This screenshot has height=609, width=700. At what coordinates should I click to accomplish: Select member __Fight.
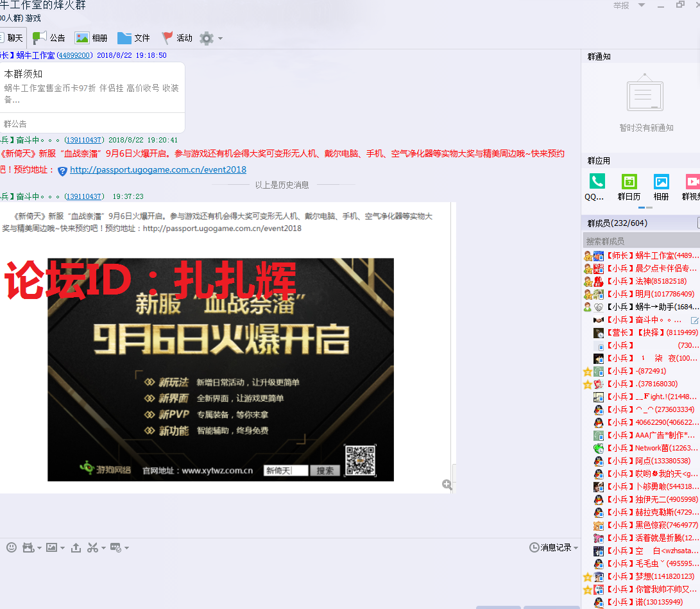(x=641, y=397)
